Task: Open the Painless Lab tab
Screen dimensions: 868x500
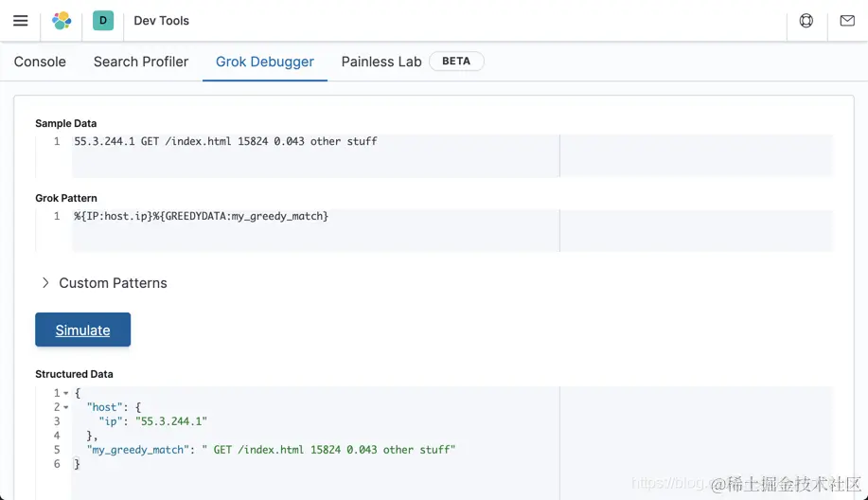Action: [x=381, y=62]
